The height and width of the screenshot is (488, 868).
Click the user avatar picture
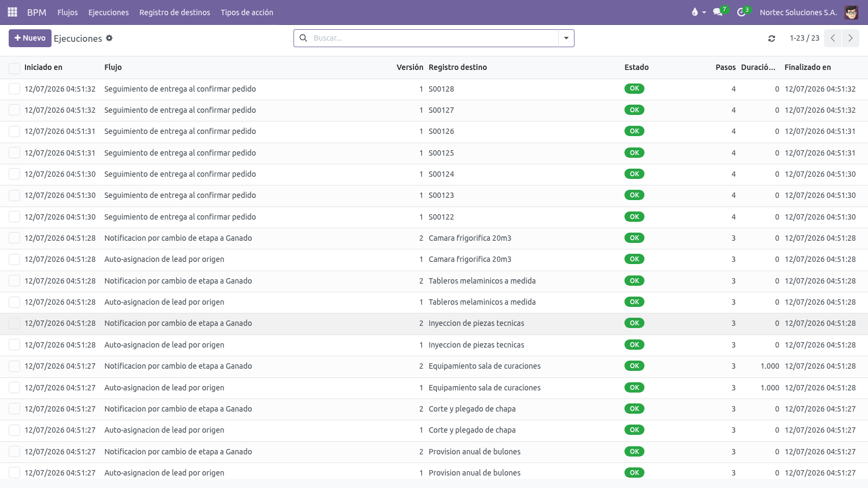(851, 12)
